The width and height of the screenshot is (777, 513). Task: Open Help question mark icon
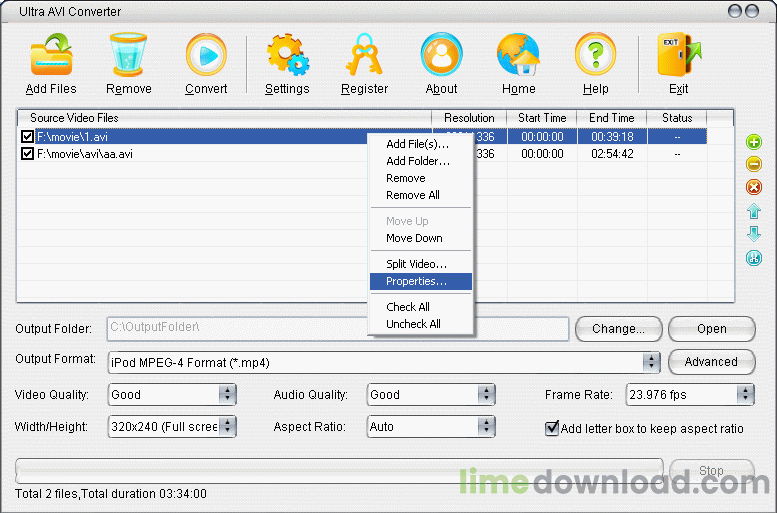click(595, 56)
